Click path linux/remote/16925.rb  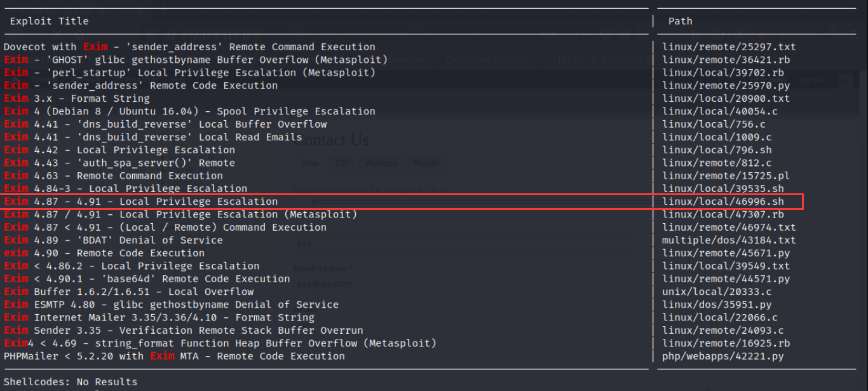pos(726,343)
